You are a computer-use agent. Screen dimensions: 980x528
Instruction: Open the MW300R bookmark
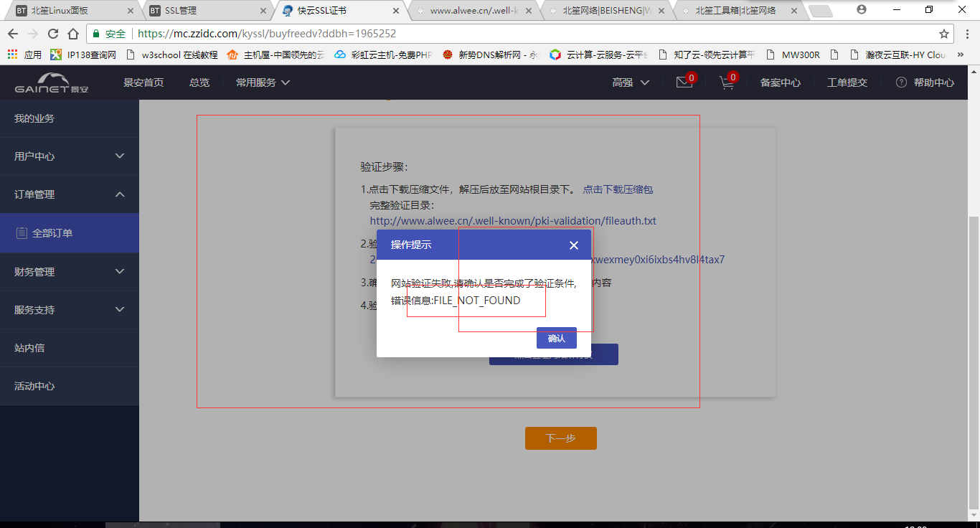click(x=793, y=55)
